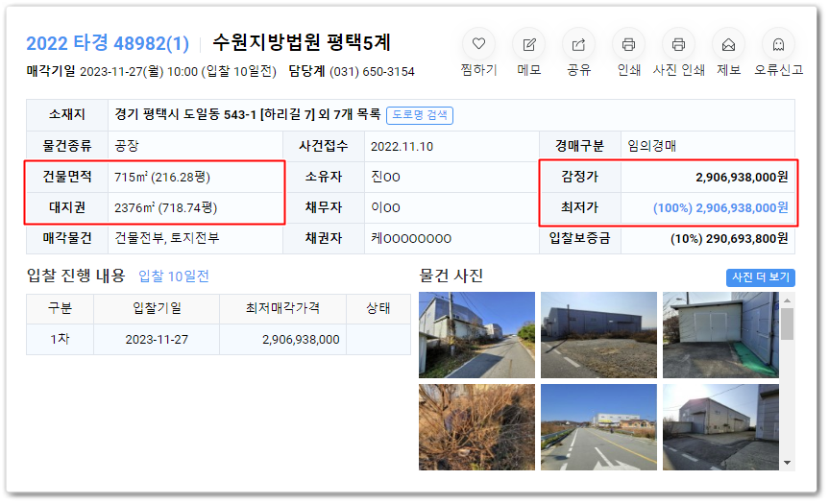The image size is (829, 504).
Task: Click the bidding table price 2,906,938,000
Action: [301, 339]
